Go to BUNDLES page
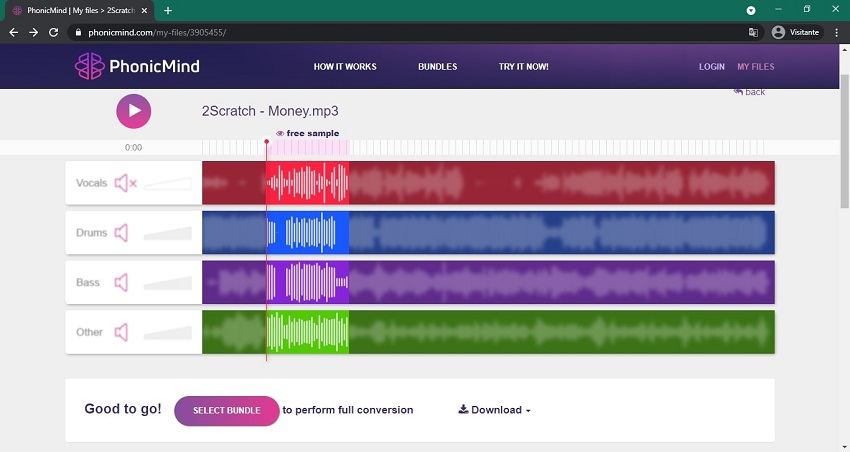 pos(437,67)
